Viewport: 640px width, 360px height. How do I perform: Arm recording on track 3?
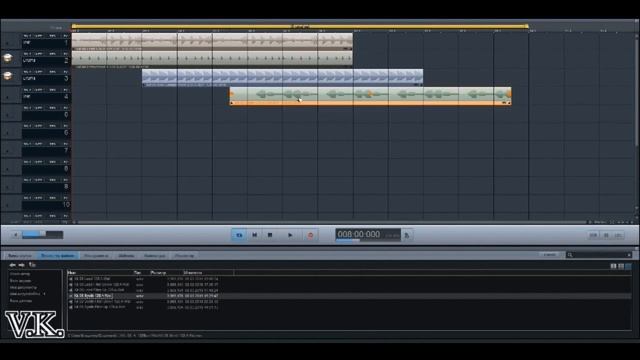pyautogui.click(x=53, y=72)
